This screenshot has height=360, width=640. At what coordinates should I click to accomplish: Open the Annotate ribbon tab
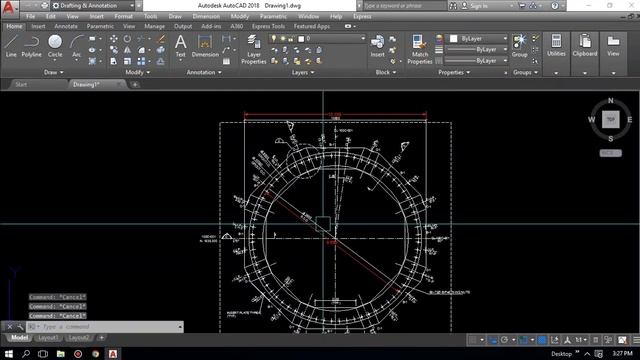pyautogui.click(x=66, y=26)
